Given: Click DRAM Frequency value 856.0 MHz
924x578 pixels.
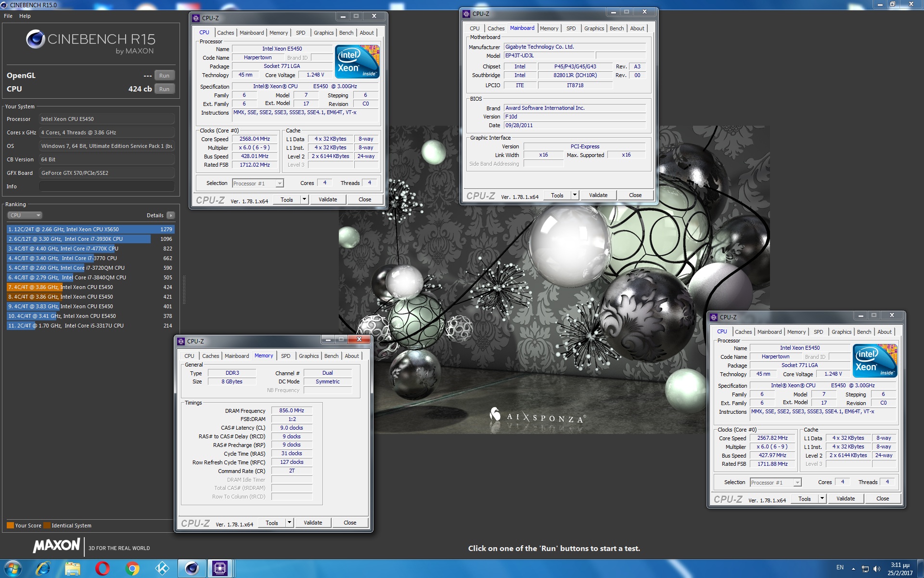Looking at the screenshot, I should tap(292, 410).
